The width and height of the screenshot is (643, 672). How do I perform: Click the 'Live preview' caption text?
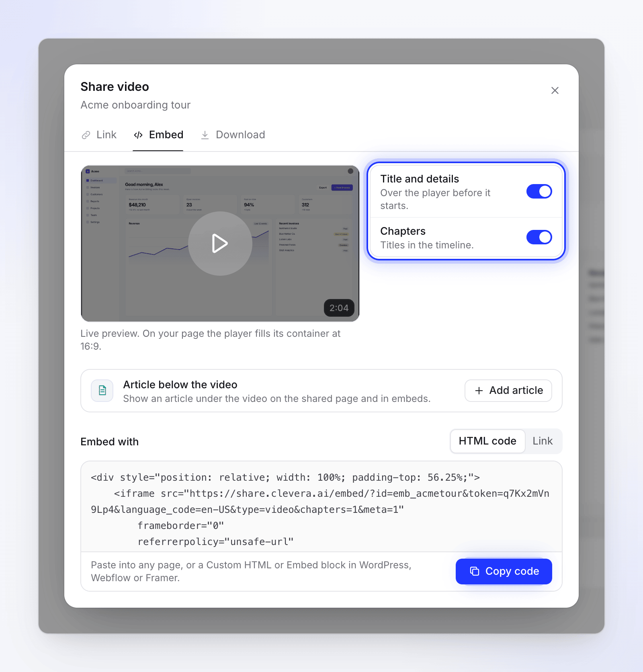(x=210, y=340)
